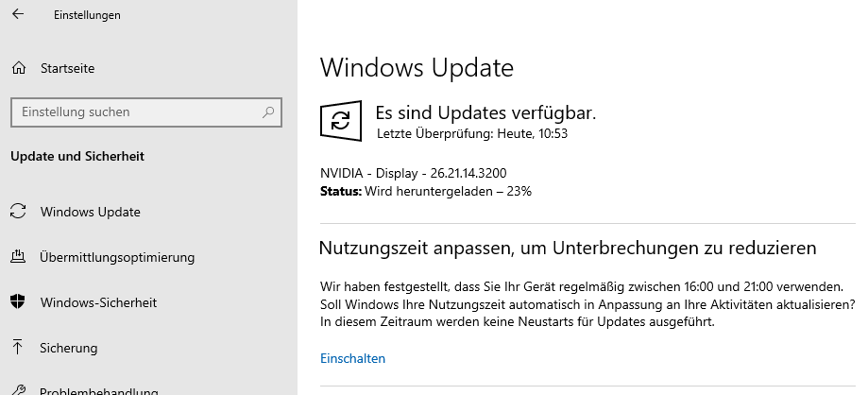Click the magnifier icon in the search box
This screenshot has height=395, width=868.
pos(268,112)
